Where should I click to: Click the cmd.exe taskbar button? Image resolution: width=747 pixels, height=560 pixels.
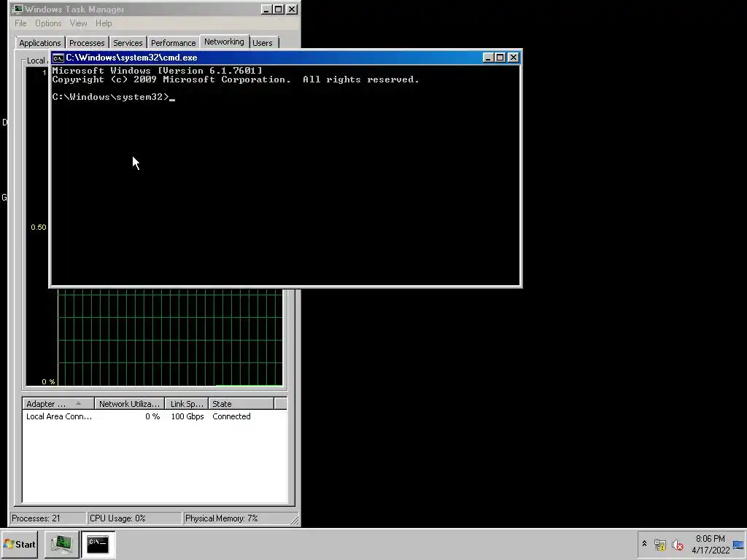click(x=98, y=544)
